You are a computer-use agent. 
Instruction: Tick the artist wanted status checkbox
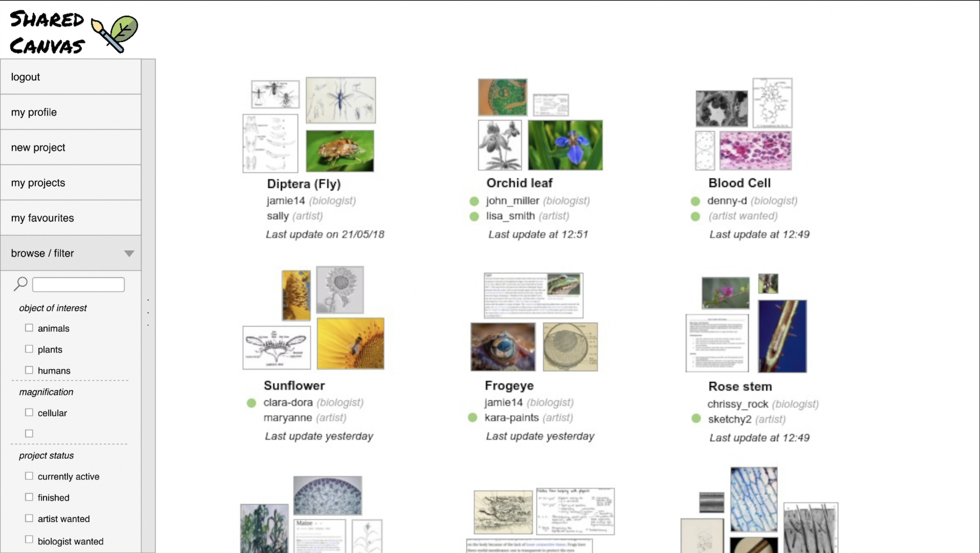(29, 518)
